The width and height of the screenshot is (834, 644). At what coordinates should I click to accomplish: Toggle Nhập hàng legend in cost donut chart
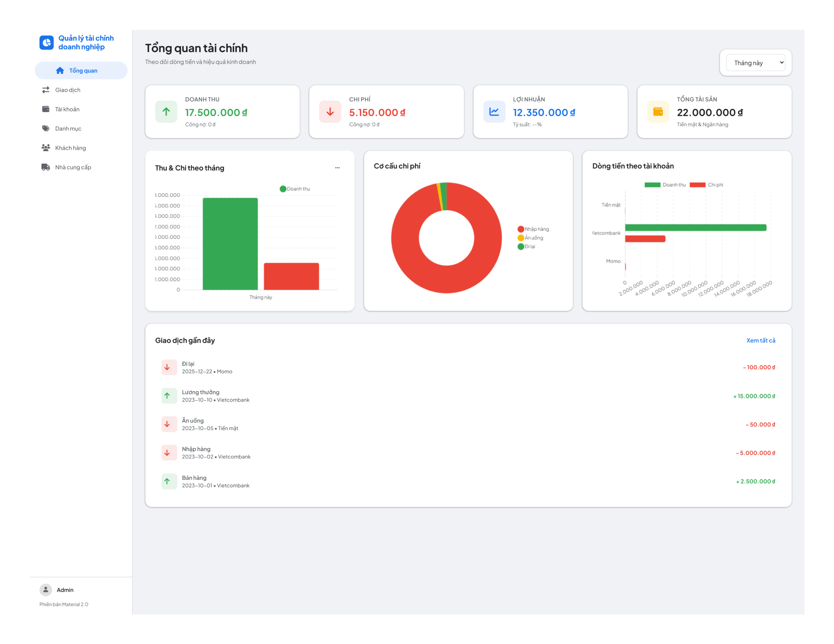(533, 229)
